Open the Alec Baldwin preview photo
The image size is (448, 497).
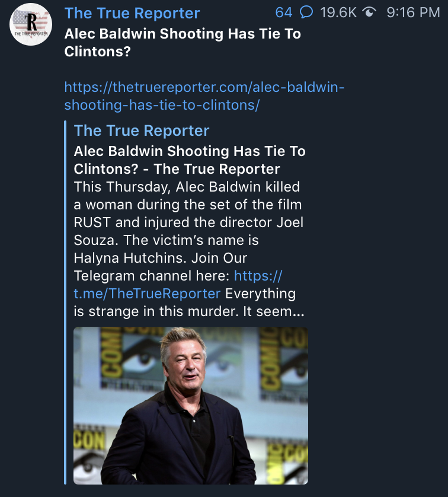(x=191, y=405)
